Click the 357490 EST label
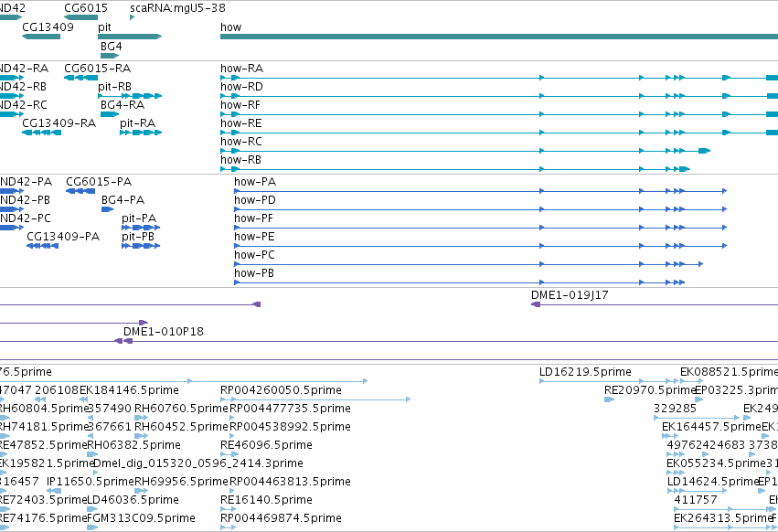Viewport: 778px width, 532px height. 110,409
